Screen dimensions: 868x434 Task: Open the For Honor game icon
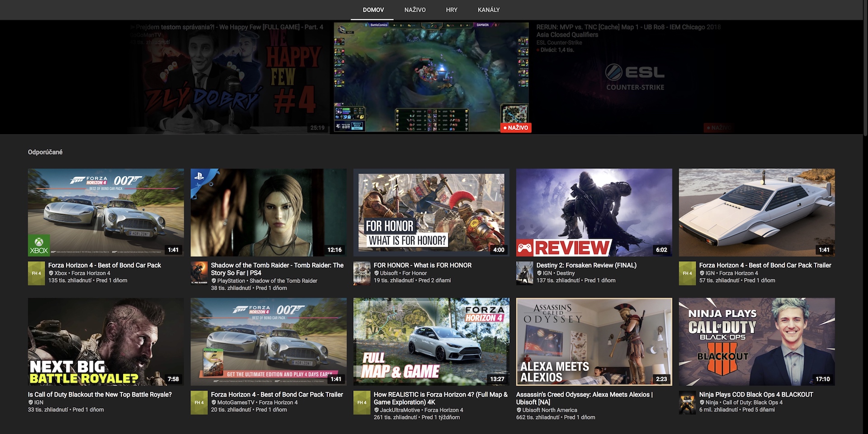[362, 273]
